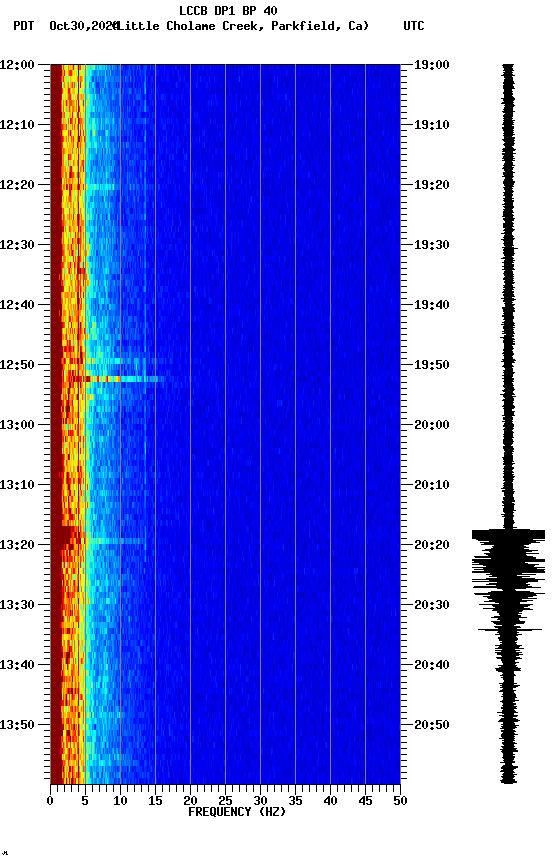
Task: Click the '19:20' UTC time label
Action: (432, 185)
